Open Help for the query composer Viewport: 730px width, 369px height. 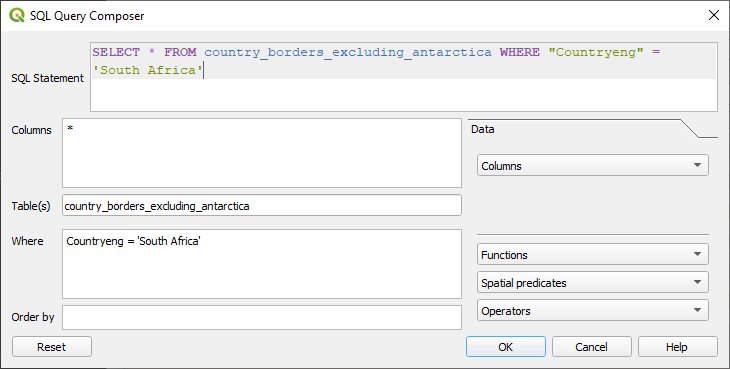[x=677, y=347]
